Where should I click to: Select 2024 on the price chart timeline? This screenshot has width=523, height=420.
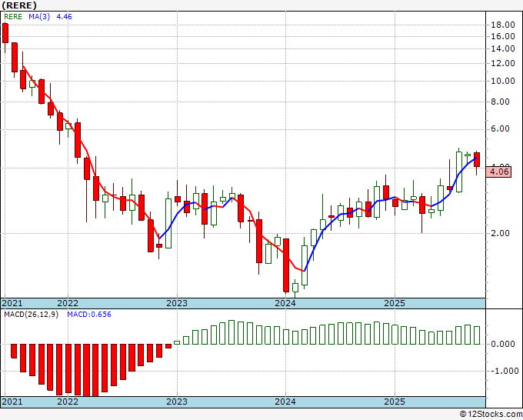click(x=285, y=303)
